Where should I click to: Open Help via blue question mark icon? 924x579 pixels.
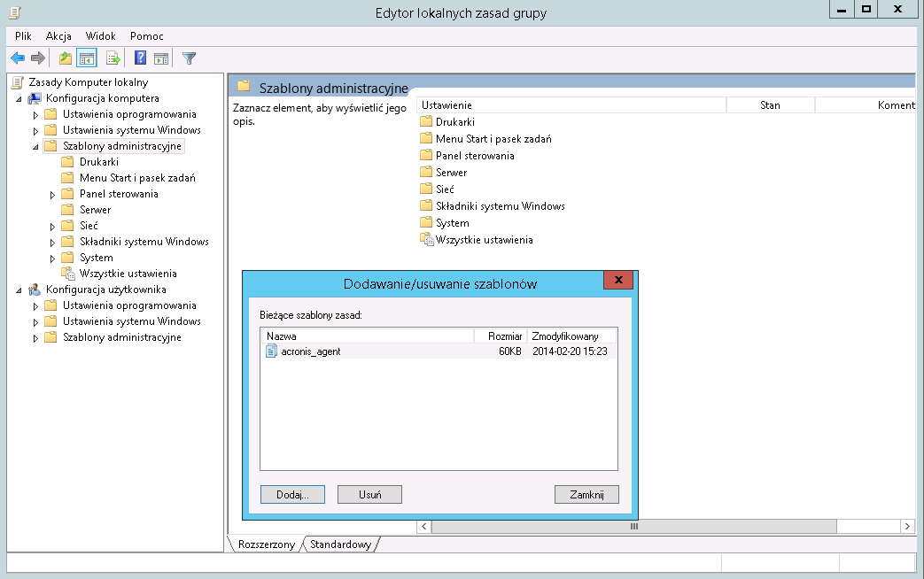coord(140,58)
